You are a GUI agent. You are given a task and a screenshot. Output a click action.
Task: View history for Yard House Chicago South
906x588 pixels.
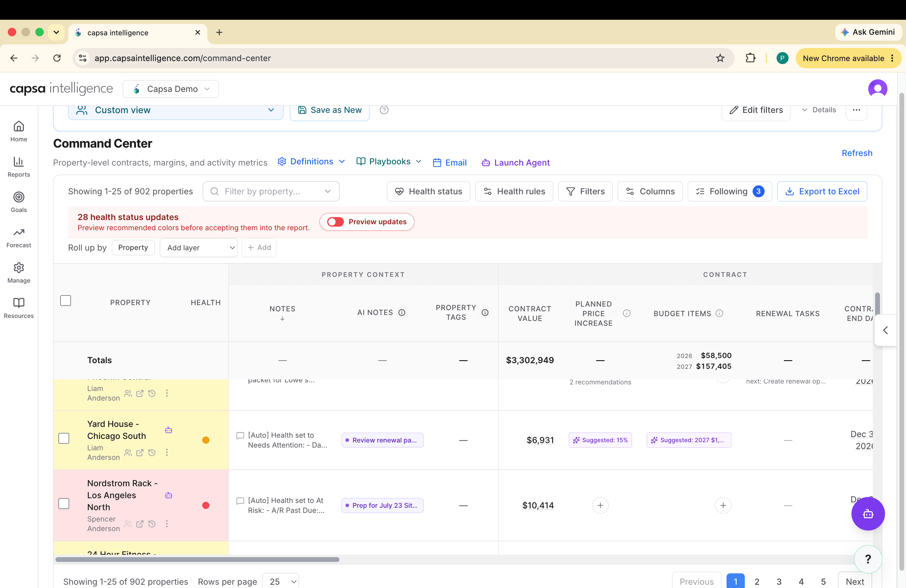[152, 452]
